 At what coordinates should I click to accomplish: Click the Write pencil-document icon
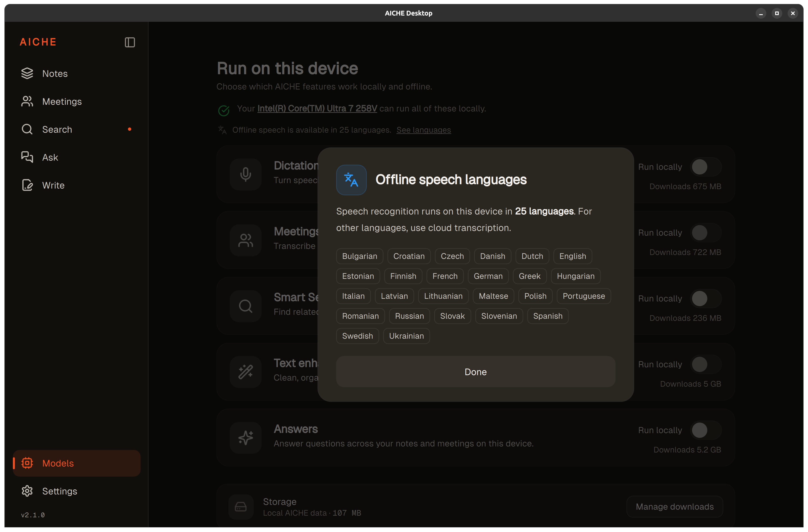[x=27, y=185]
